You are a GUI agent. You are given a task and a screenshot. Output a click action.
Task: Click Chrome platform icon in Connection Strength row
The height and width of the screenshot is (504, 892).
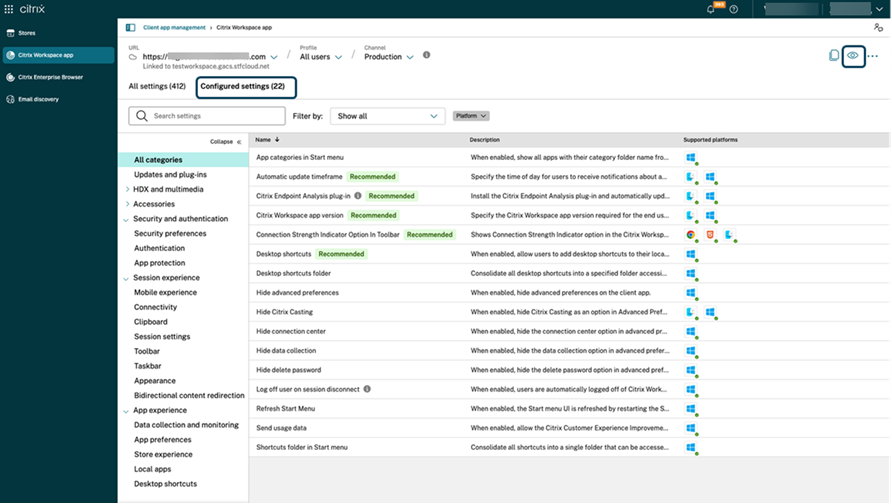click(x=690, y=234)
